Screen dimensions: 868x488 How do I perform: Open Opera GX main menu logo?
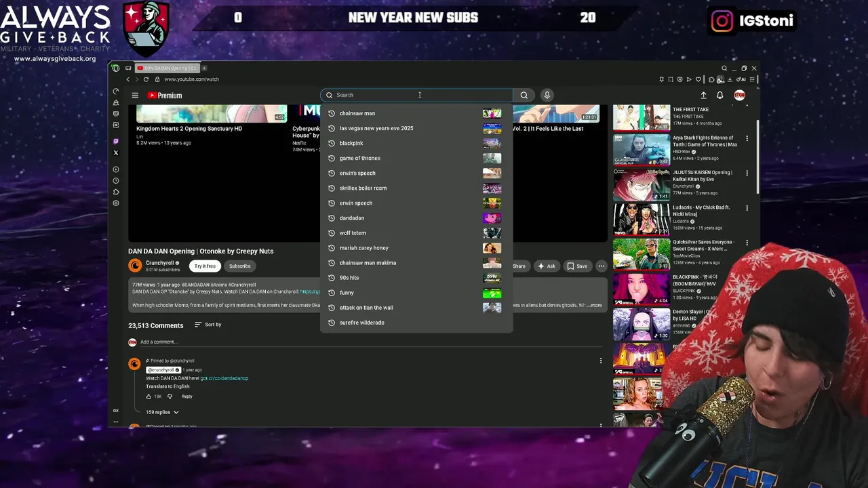tap(116, 68)
